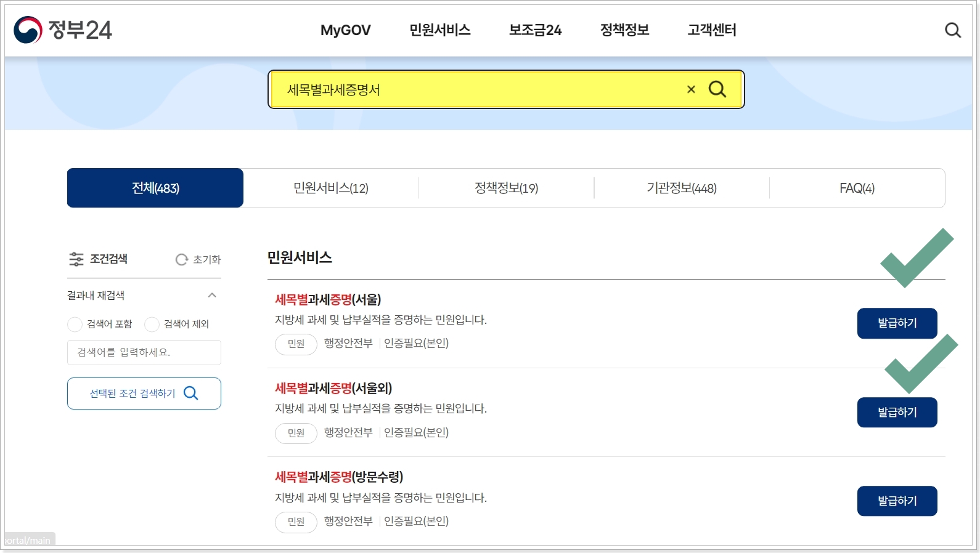980x553 pixels.
Task: Switch to the 민원서비스(12) tab
Action: [331, 188]
